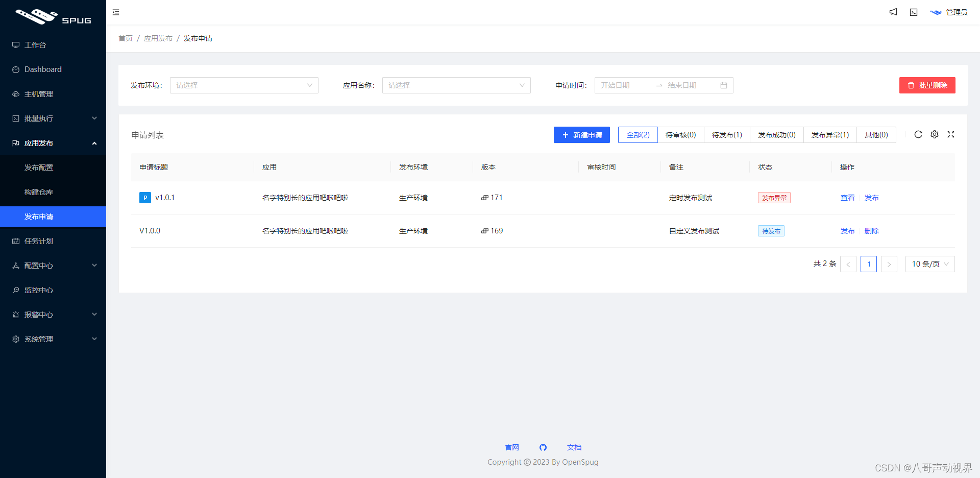This screenshot has width=980, height=478.
Task: Select 全部(2) filter tab
Action: tap(638, 135)
